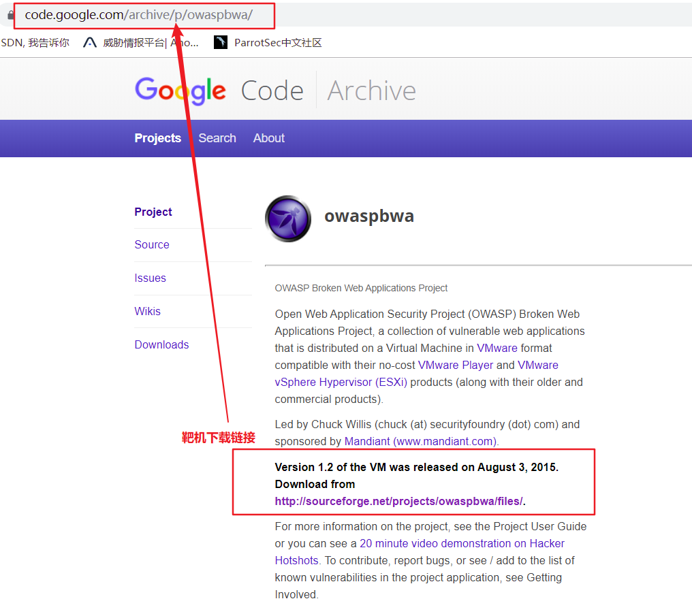Follow the VMware link after 'Machine in'
Viewport: 692px width, 616px height.
pyautogui.click(x=497, y=348)
